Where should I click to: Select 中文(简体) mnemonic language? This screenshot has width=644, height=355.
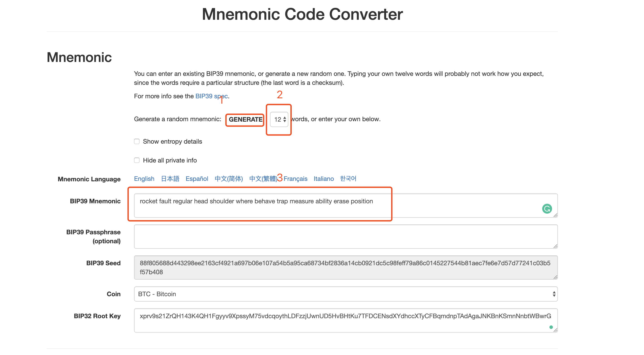[x=229, y=179]
